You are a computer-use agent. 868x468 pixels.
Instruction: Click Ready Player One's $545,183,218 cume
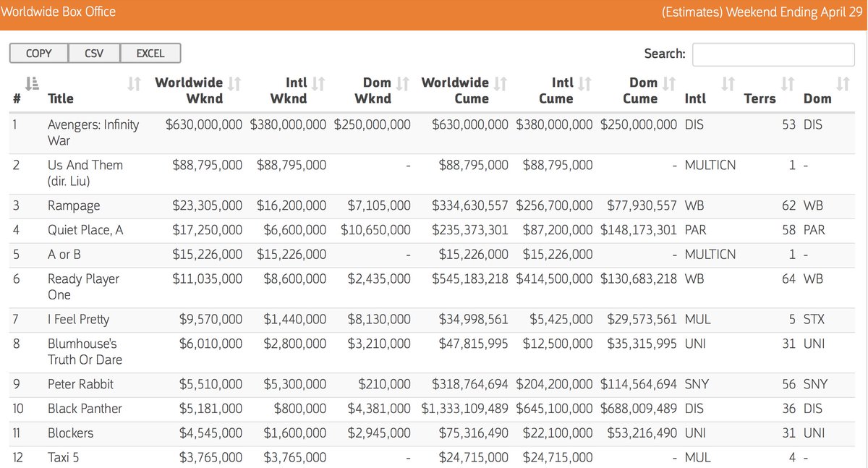point(470,278)
